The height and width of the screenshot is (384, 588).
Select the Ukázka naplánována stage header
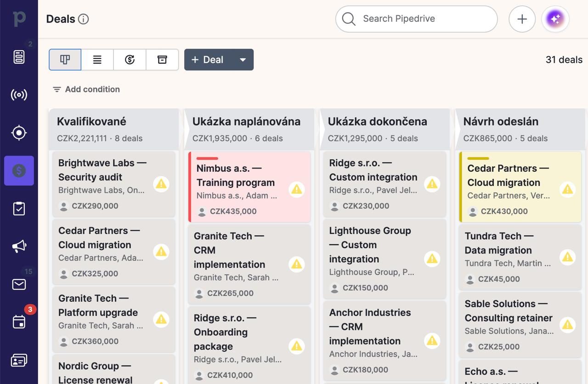(249, 129)
